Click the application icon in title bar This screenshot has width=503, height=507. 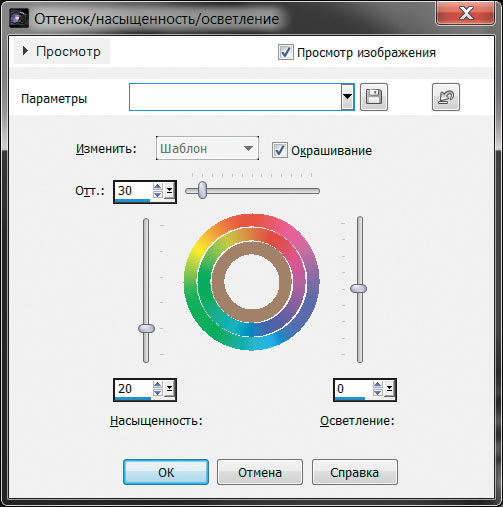click(x=19, y=18)
